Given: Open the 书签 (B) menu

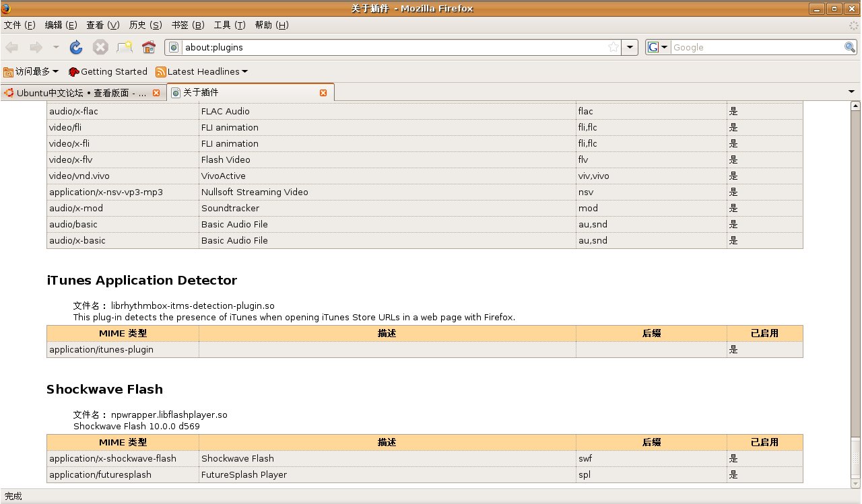Looking at the screenshot, I should 188,25.
